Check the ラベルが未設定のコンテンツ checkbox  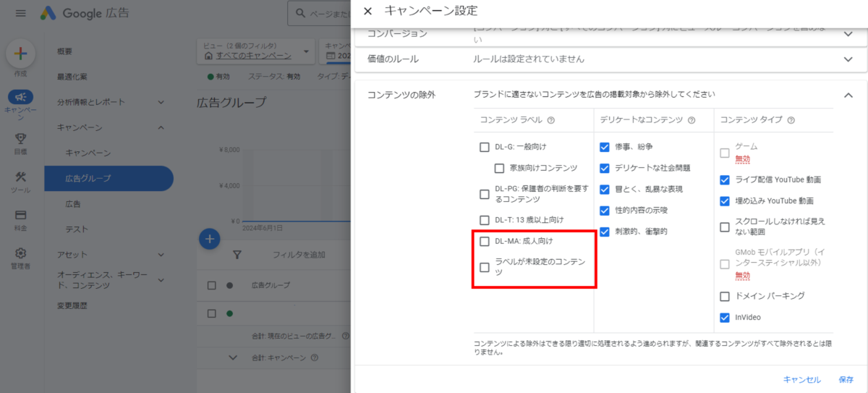click(485, 267)
